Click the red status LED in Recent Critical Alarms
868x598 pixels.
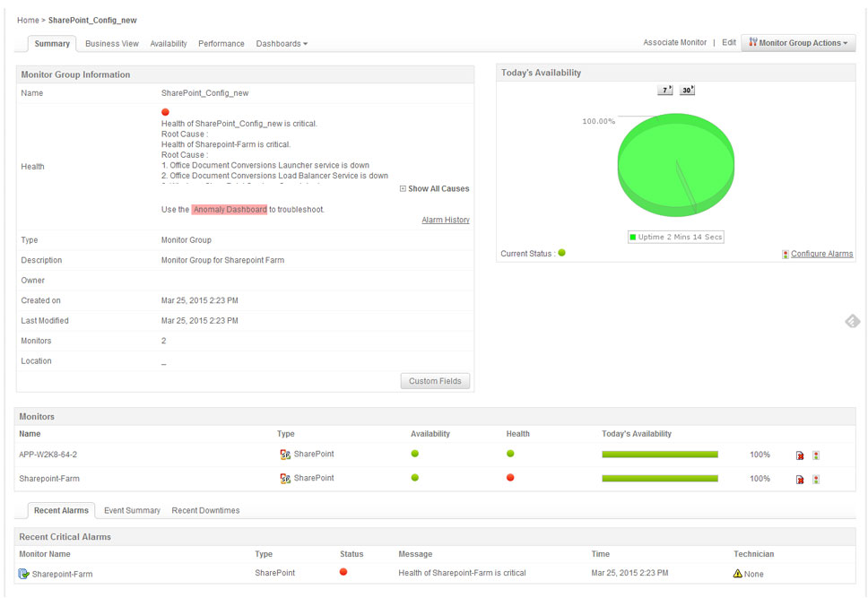click(x=343, y=573)
